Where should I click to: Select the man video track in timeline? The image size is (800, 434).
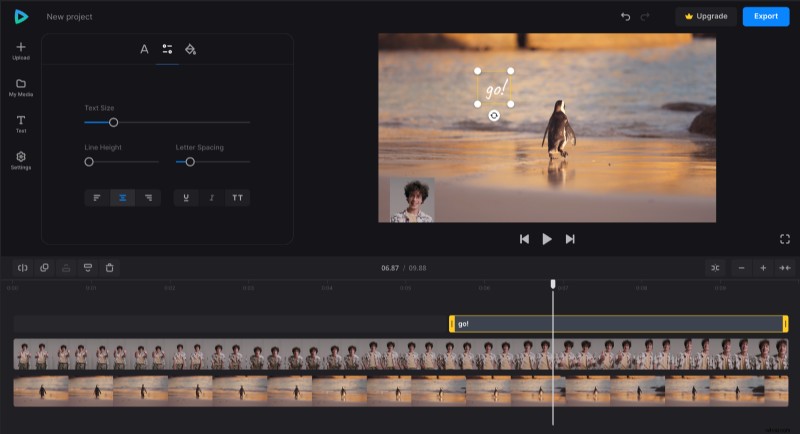(401, 354)
